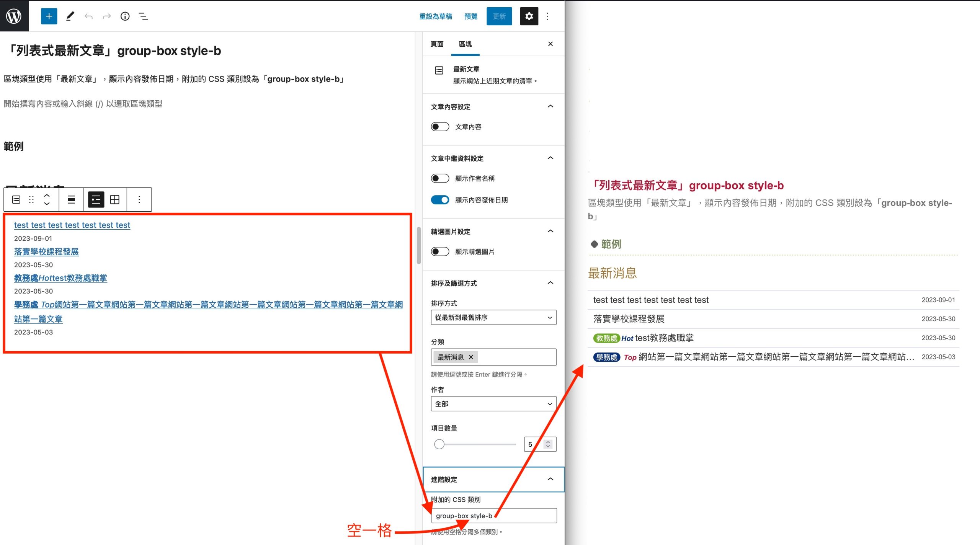Click the 項目數量 slider handle
980x545 pixels.
coord(439,444)
